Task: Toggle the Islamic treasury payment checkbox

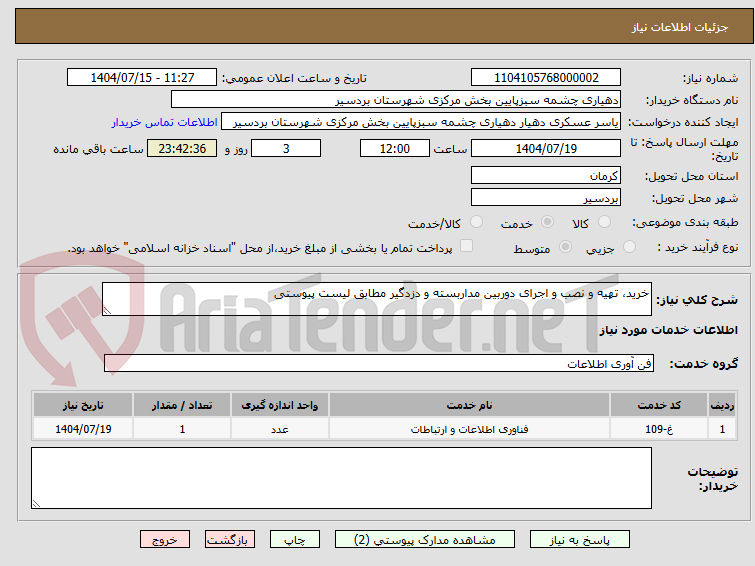Action: tap(466, 246)
